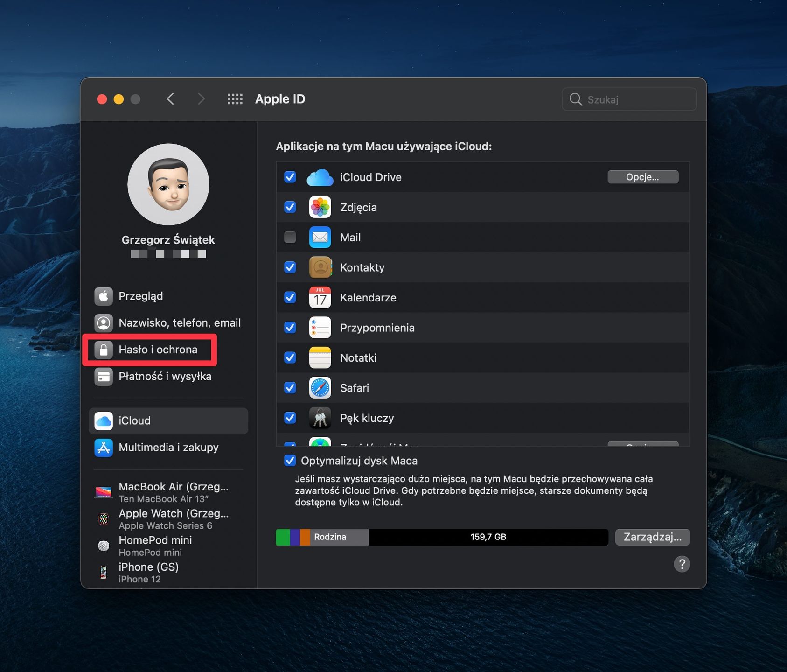The image size is (787, 672).
Task: Click the iPhone (GS) device icon
Action: coord(104,572)
